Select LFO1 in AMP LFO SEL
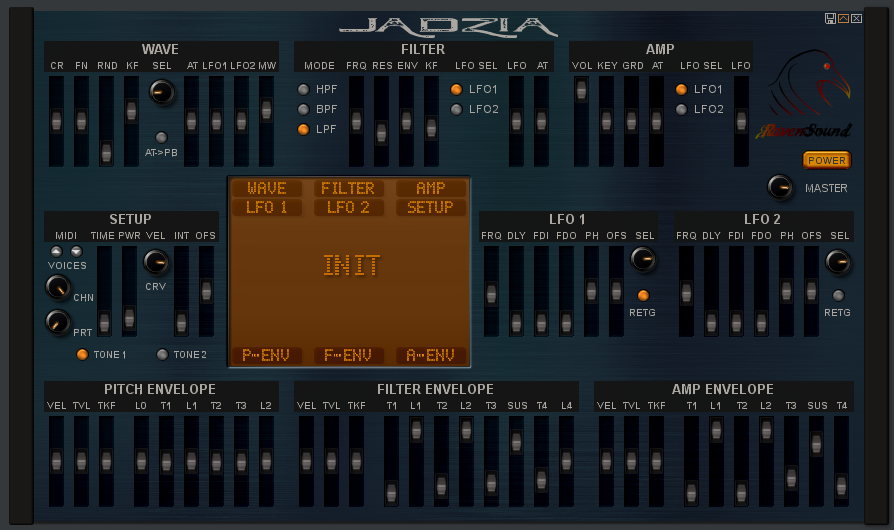894x530 pixels. 681,89
